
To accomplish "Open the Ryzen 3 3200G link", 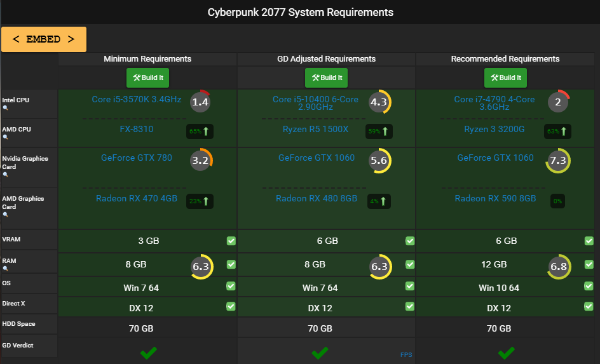I will click(x=494, y=129).
